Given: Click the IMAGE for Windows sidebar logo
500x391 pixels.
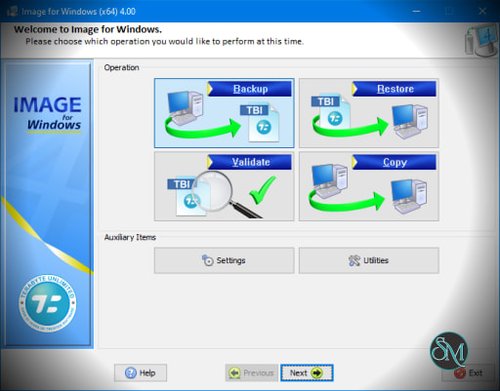Looking at the screenshot, I should (47, 114).
